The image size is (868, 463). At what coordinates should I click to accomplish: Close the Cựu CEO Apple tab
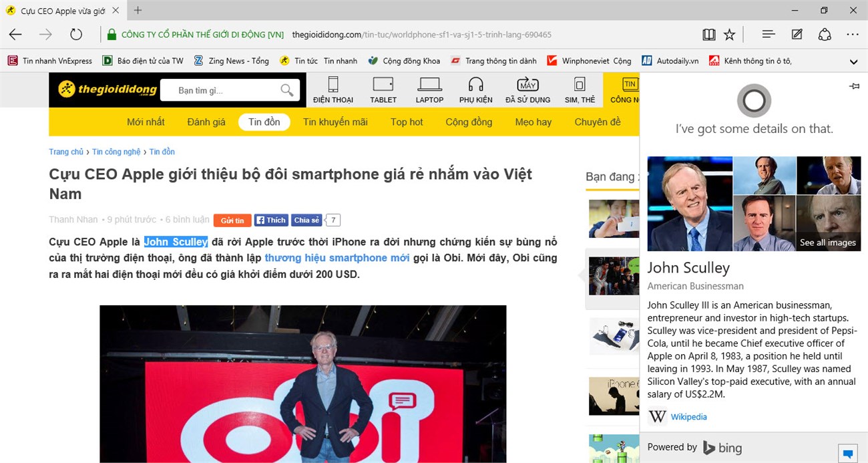(x=116, y=11)
